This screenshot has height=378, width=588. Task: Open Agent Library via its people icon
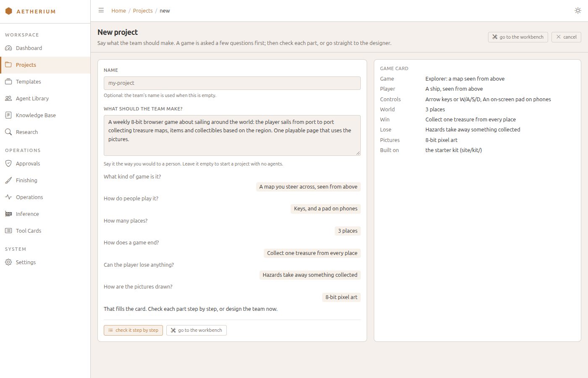[8, 98]
